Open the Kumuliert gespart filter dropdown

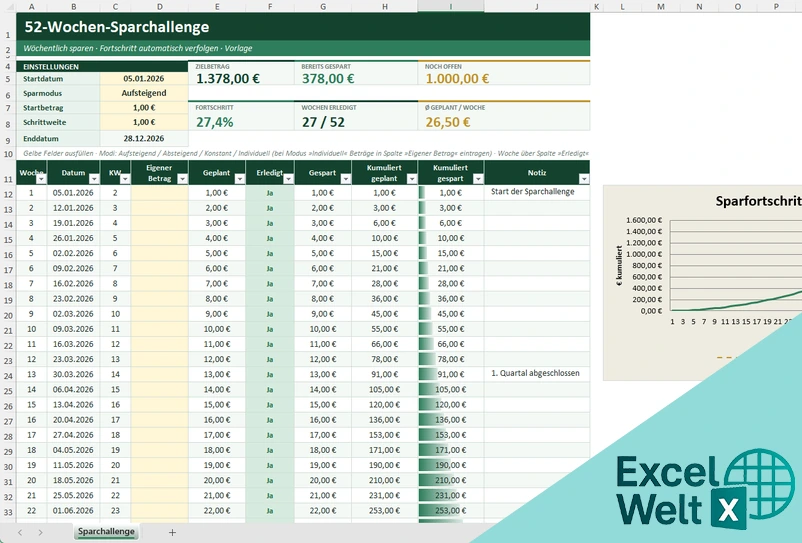click(x=478, y=179)
